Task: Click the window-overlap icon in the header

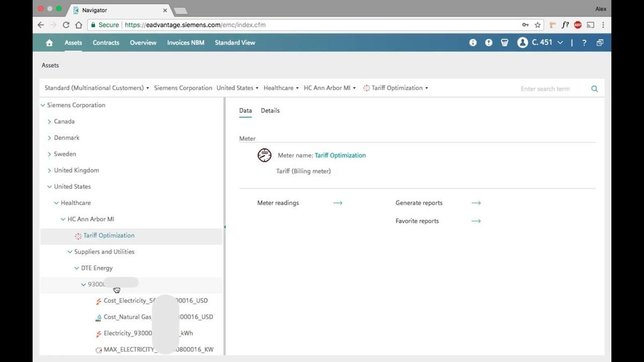Action: 600,42
